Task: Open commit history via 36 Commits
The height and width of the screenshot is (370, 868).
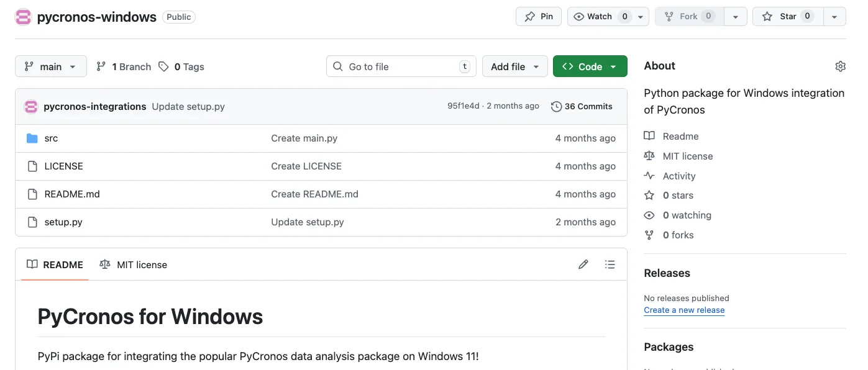Action: (582, 106)
